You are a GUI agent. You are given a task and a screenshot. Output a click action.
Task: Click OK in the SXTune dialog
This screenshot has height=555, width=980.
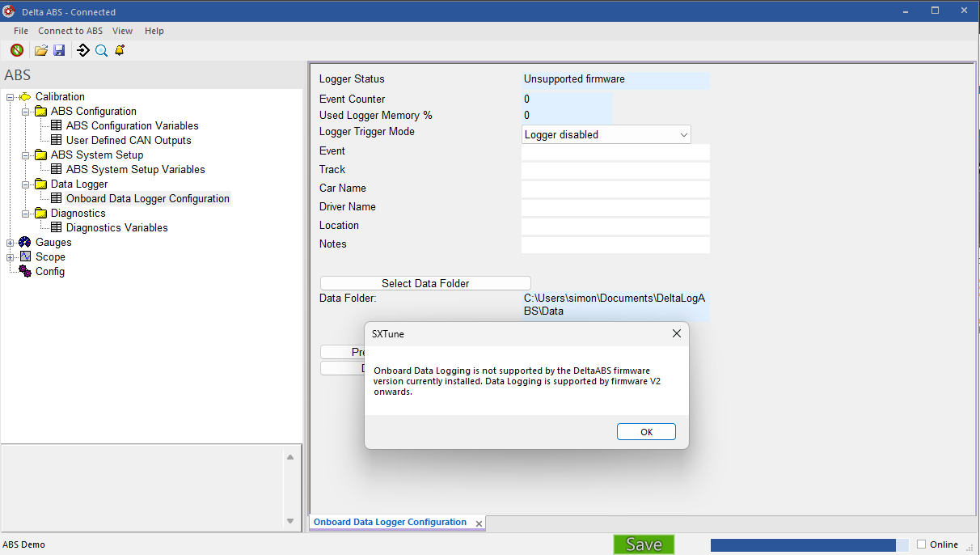(x=646, y=432)
